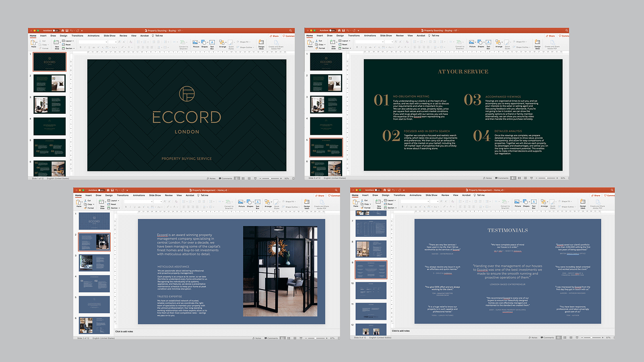Open the Section dropdown in the At Your Service window

(345, 48)
